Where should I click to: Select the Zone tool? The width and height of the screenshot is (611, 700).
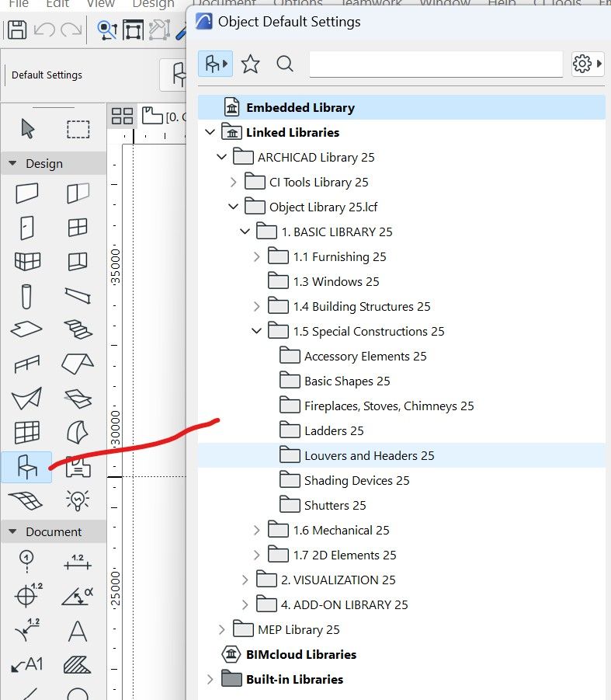78,467
